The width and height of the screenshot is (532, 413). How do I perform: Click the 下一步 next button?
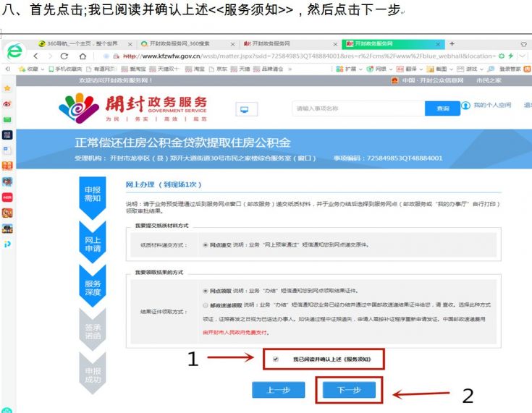[x=349, y=390]
